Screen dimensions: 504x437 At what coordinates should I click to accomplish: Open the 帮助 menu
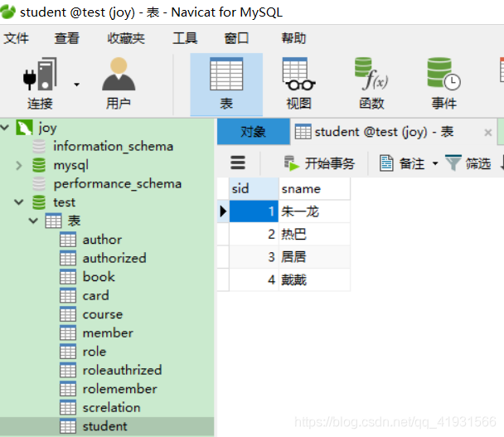[293, 38]
